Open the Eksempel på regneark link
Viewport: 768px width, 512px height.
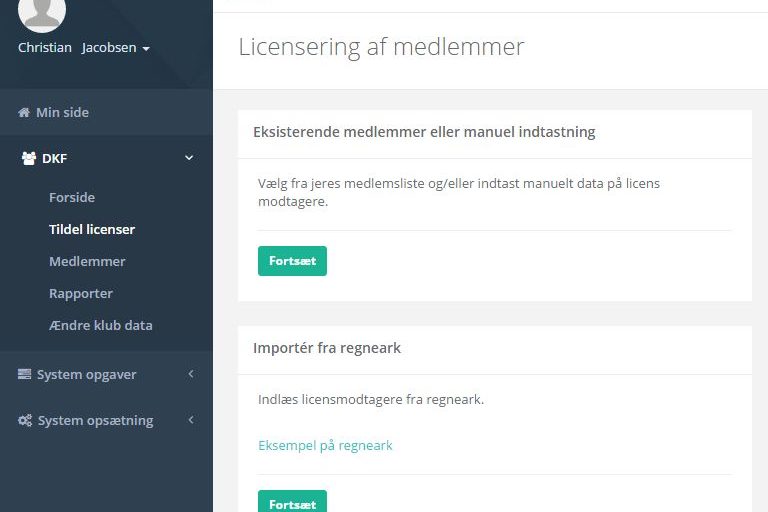[x=325, y=445]
